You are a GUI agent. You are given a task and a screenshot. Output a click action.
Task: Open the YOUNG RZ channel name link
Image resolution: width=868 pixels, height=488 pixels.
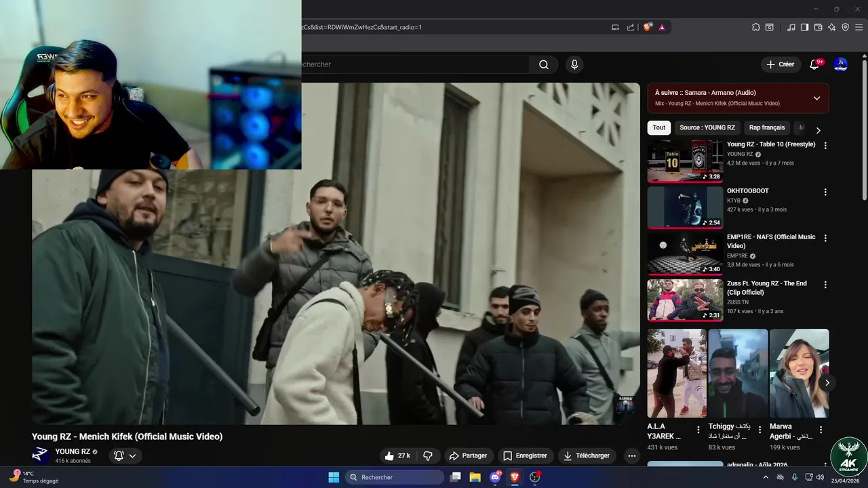coord(73,451)
